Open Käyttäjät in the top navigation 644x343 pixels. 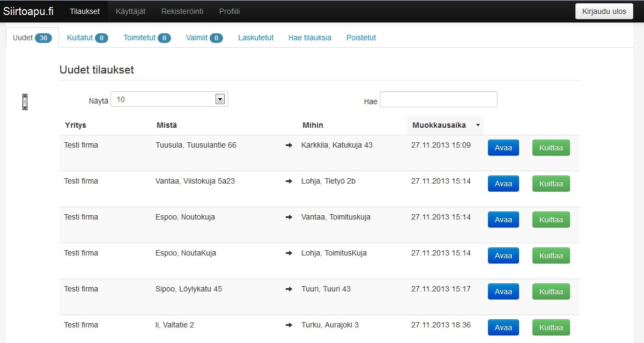pyautogui.click(x=130, y=11)
